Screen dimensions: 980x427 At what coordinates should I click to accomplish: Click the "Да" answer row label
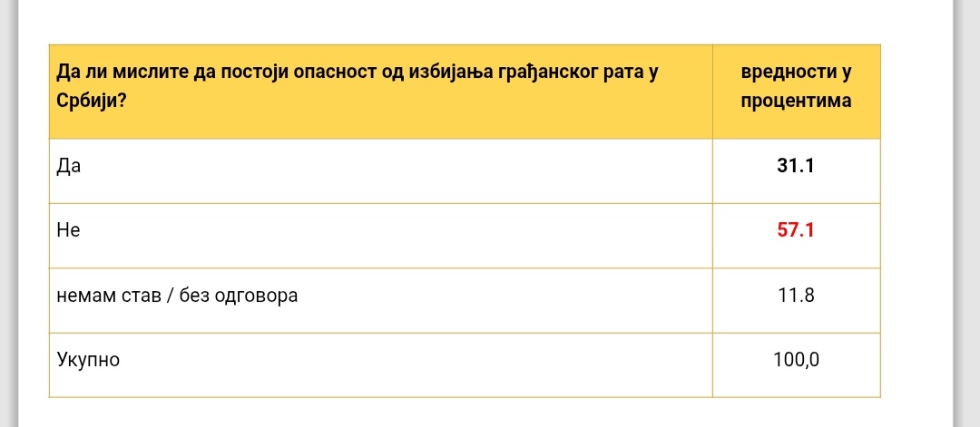point(66,166)
